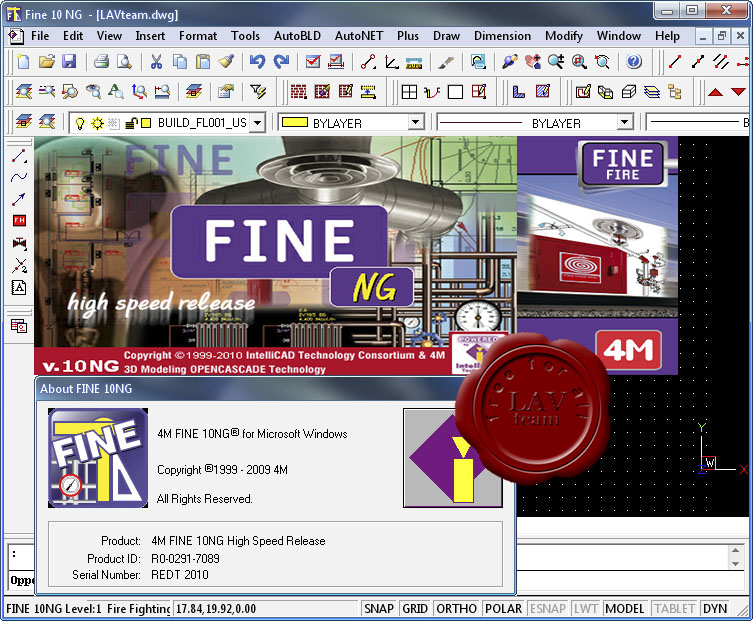Redo the last undone action
This screenshot has height=621, width=753.
pos(281,61)
